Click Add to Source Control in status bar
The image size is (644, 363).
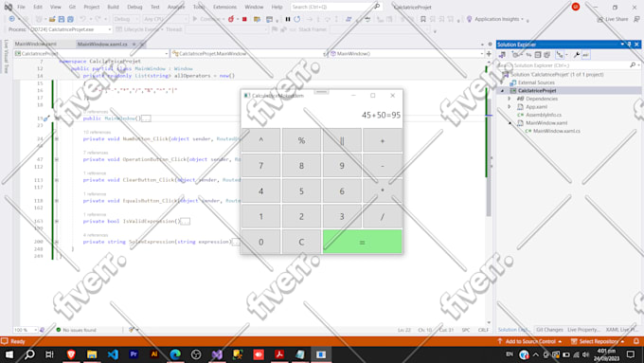point(529,341)
